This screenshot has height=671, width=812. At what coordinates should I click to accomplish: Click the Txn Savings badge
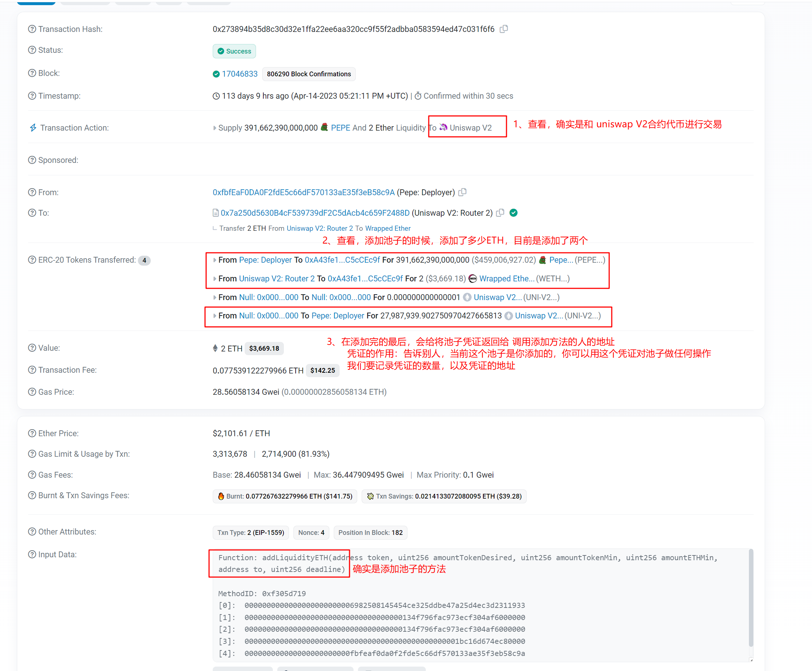(x=444, y=496)
